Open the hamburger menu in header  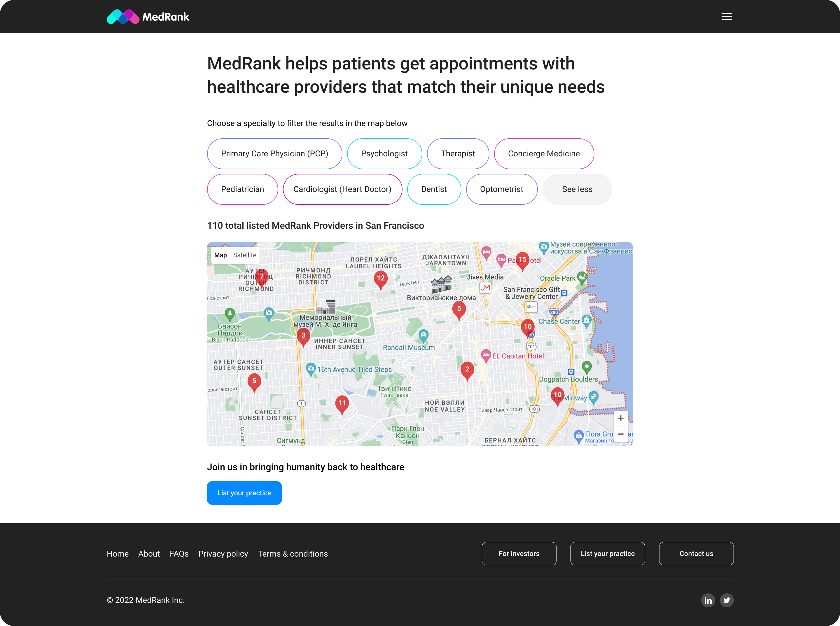point(726,16)
